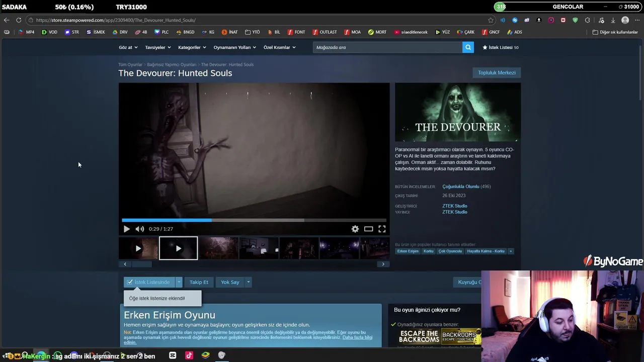644x362 pixels.
Task: Select the Hayatta Kalma - Korku tag
Action: pos(486,251)
